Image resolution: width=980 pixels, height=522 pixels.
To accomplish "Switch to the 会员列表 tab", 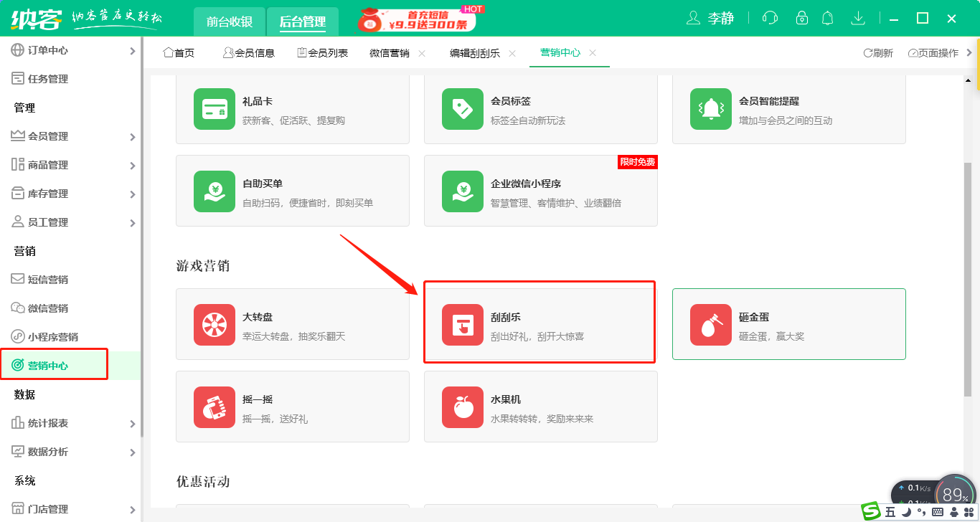I will pyautogui.click(x=322, y=53).
